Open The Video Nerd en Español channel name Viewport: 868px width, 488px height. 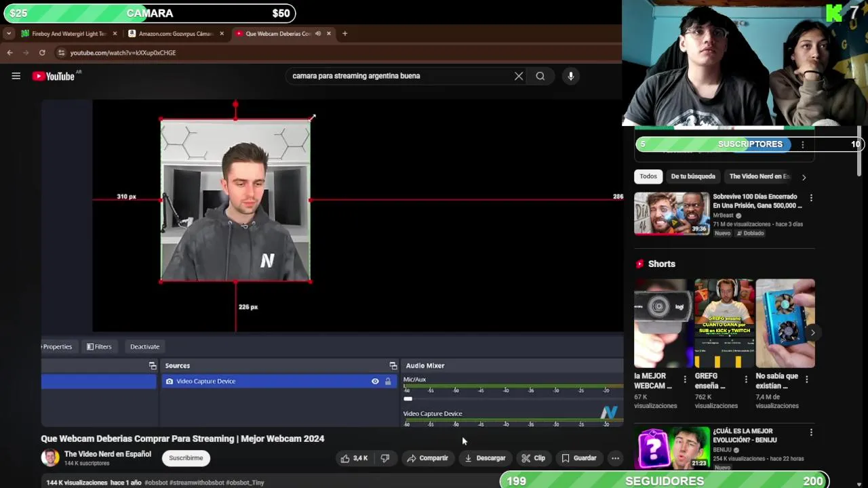coord(108,454)
